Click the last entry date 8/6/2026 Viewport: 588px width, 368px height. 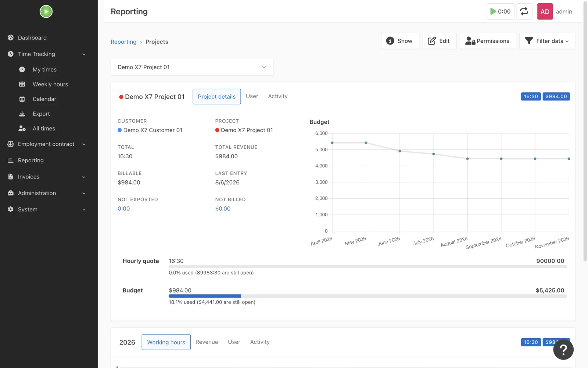(x=227, y=183)
